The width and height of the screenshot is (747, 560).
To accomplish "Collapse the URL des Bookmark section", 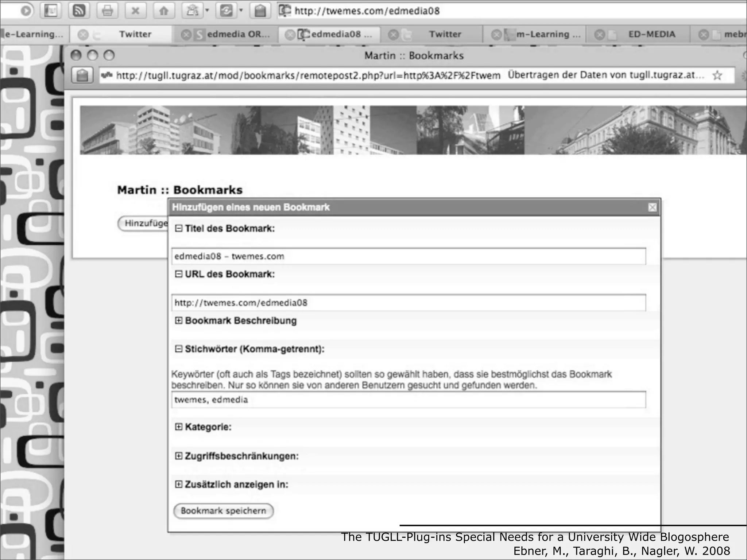I will 178,274.
